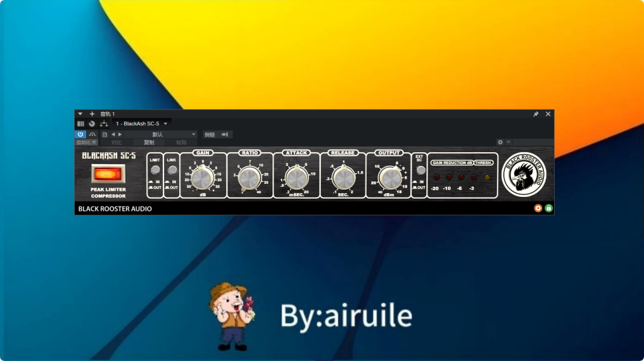Pin the plugin window
This screenshot has width=644, height=361.
click(536, 114)
